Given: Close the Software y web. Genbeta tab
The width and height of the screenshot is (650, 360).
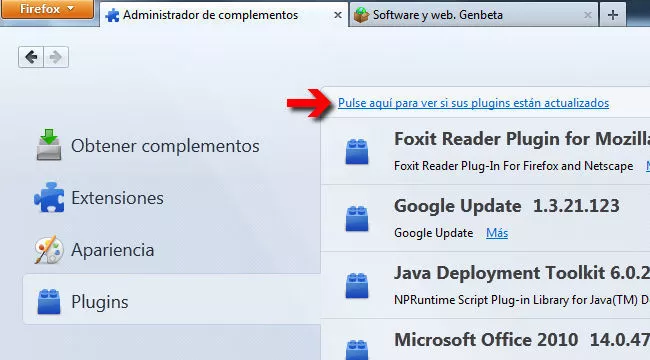Looking at the screenshot, I should tap(587, 15).
